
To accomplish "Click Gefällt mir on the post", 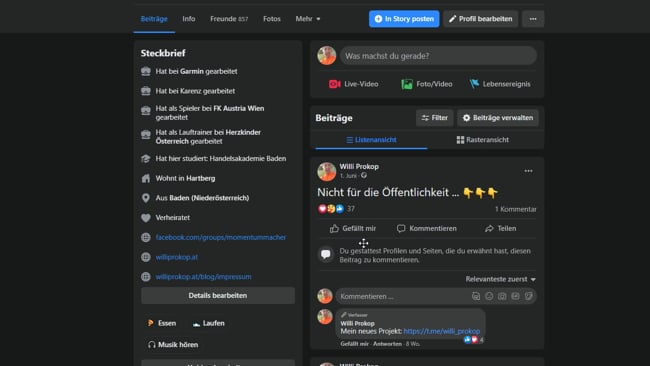I will tap(353, 229).
